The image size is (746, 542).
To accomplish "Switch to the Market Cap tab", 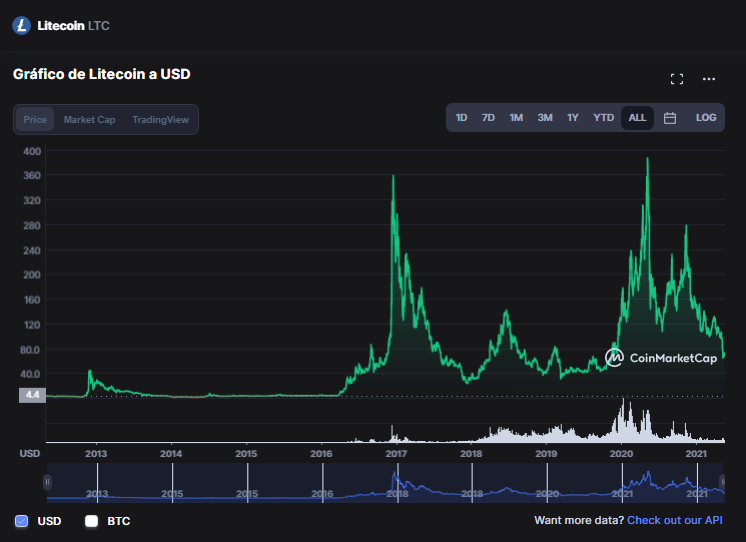I will [89, 119].
